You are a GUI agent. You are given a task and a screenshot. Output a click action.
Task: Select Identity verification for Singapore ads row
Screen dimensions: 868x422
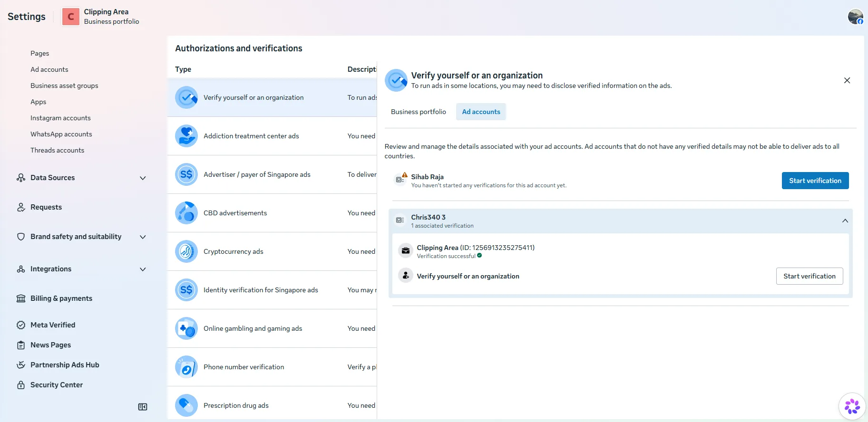[x=272, y=290]
